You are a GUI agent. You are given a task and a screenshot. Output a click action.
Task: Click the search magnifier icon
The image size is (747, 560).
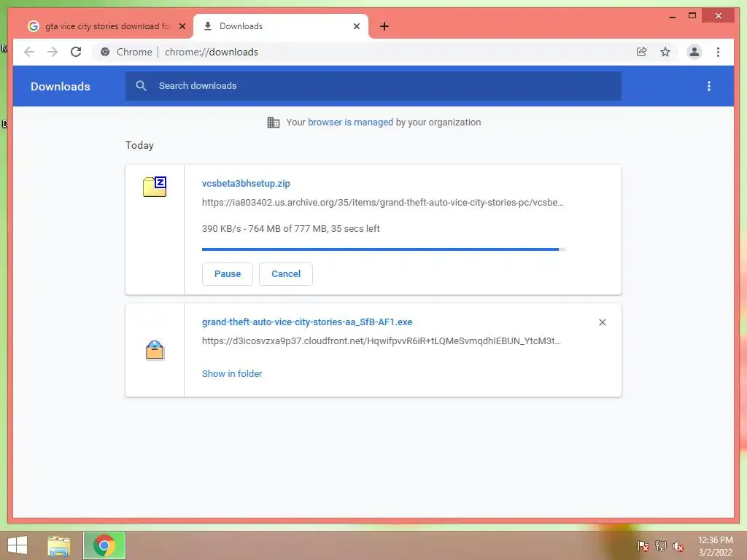coord(141,86)
